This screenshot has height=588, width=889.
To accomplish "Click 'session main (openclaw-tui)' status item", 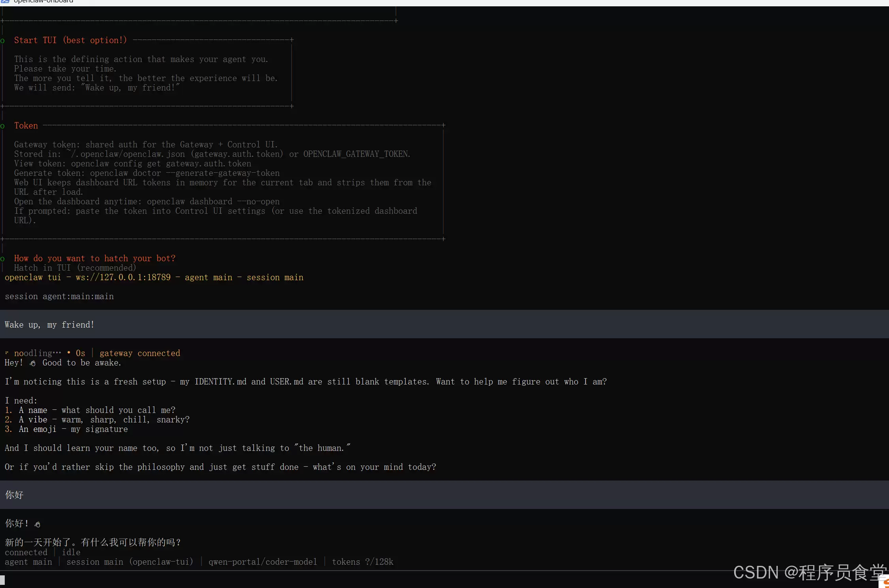I will click(130, 562).
